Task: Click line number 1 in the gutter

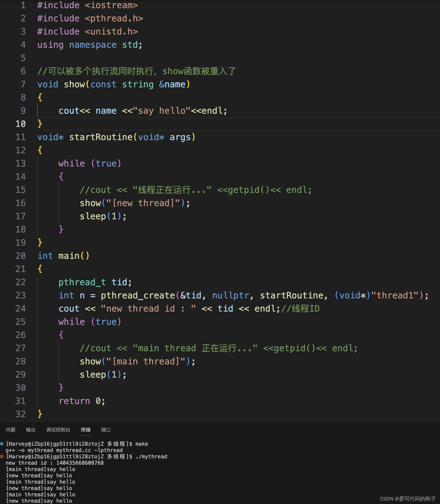Action: tap(23, 5)
